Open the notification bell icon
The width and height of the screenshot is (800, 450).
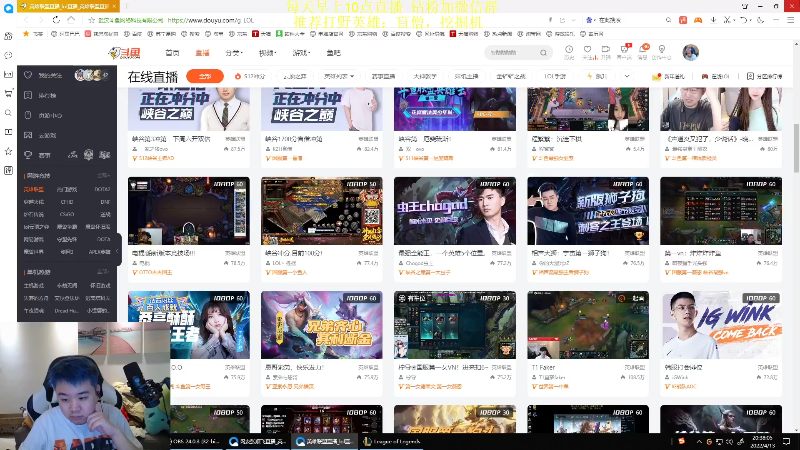pyautogui.click(x=643, y=49)
